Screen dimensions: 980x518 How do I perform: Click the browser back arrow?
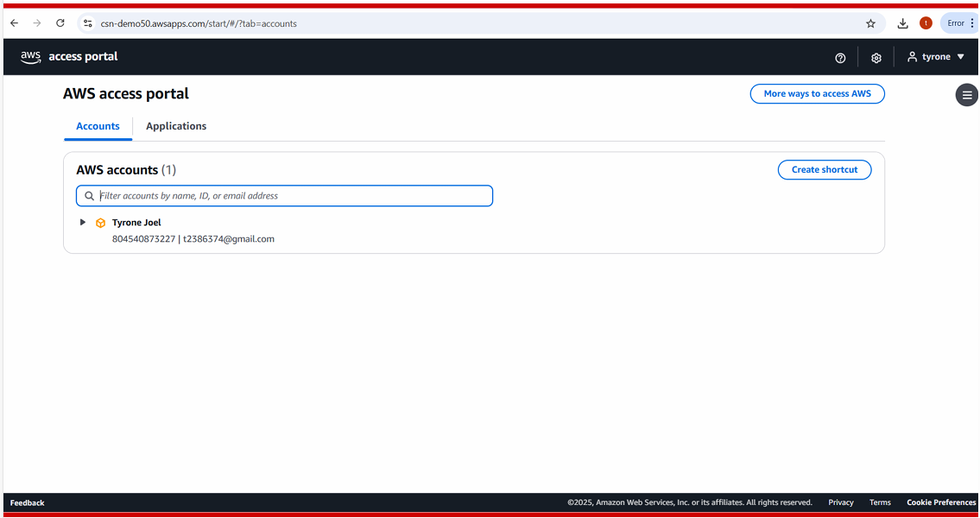click(x=14, y=23)
